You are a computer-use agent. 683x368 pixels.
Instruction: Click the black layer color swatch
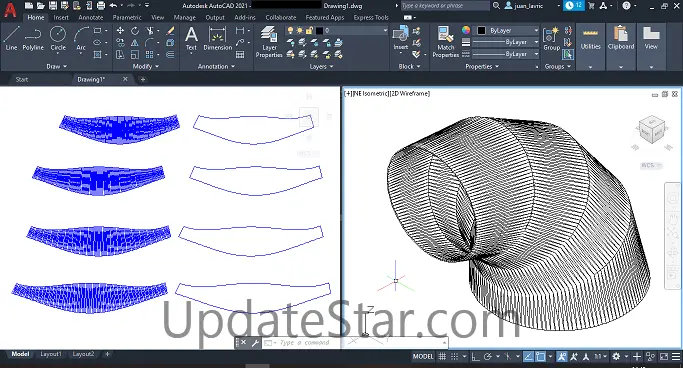point(319,30)
